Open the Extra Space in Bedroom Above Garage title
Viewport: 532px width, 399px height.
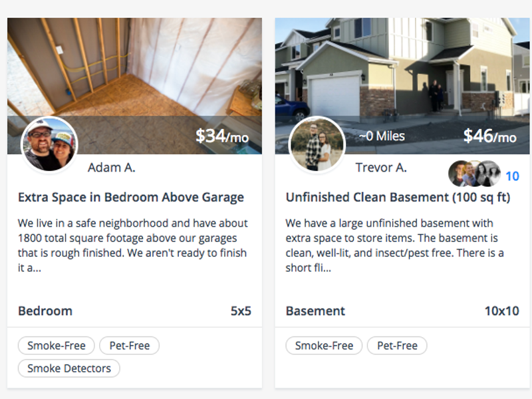click(131, 198)
